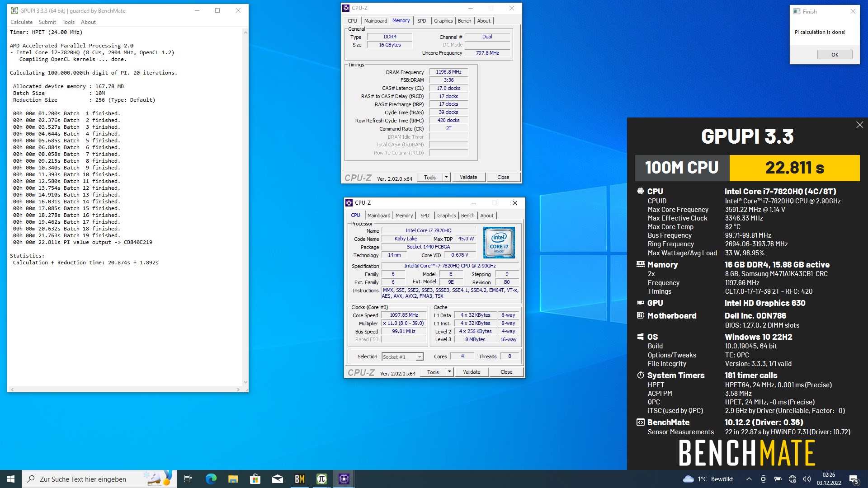Open Graphics tab in upper CPU-Z window

443,21
